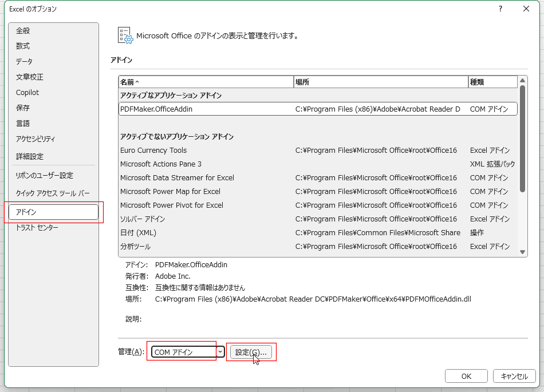544x392 pixels.
Task: Click the help question mark icon
Action: [x=500, y=9]
